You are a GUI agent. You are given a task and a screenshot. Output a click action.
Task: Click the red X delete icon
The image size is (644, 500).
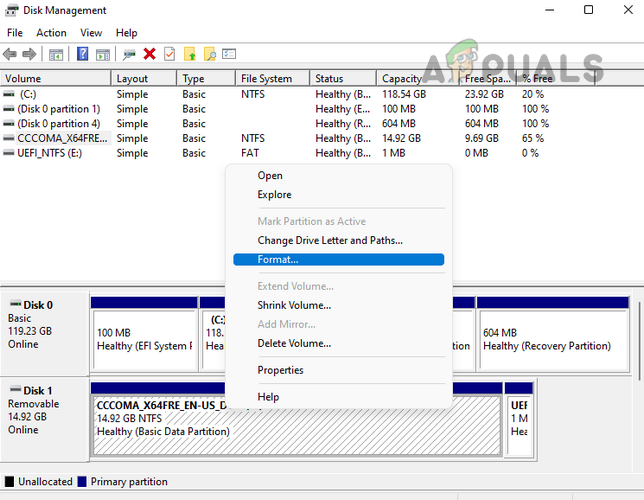click(x=150, y=54)
